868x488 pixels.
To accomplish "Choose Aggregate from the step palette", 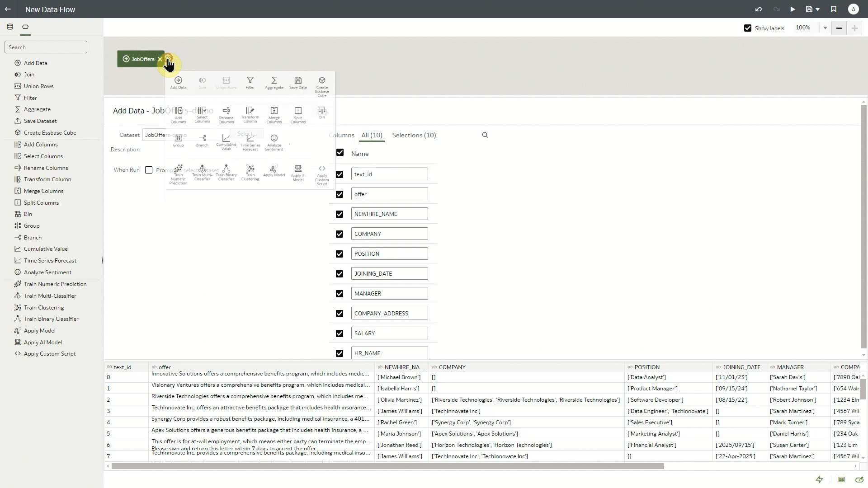I will click(x=274, y=83).
